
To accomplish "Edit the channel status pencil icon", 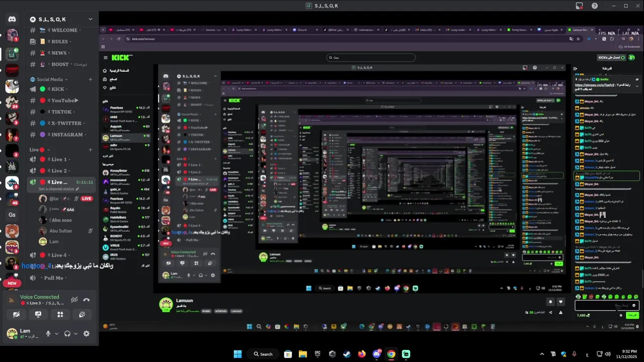I will point(78,189).
